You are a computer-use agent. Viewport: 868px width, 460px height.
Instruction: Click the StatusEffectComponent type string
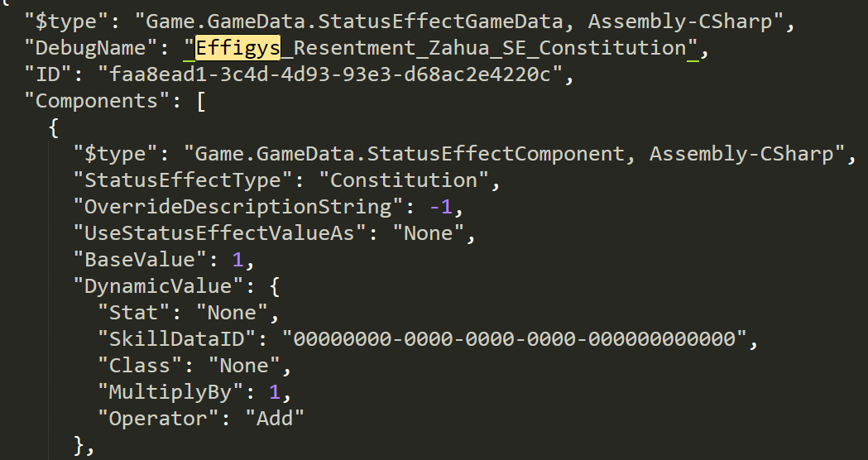pyautogui.click(x=515, y=154)
